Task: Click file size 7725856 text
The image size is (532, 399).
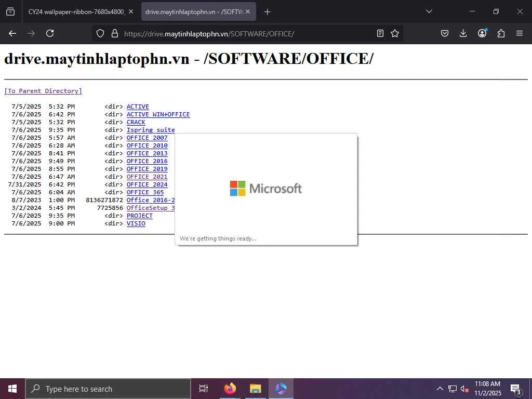Action: pyautogui.click(x=110, y=208)
